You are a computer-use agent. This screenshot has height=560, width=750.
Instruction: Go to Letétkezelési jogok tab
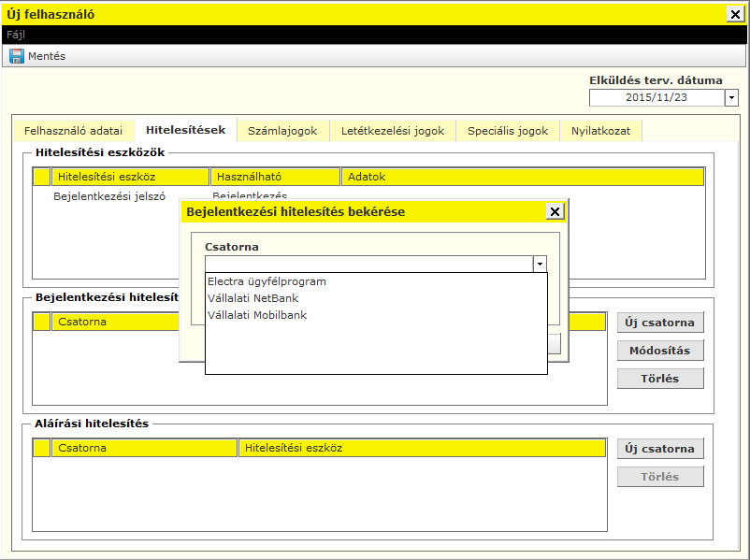[393, 131]
